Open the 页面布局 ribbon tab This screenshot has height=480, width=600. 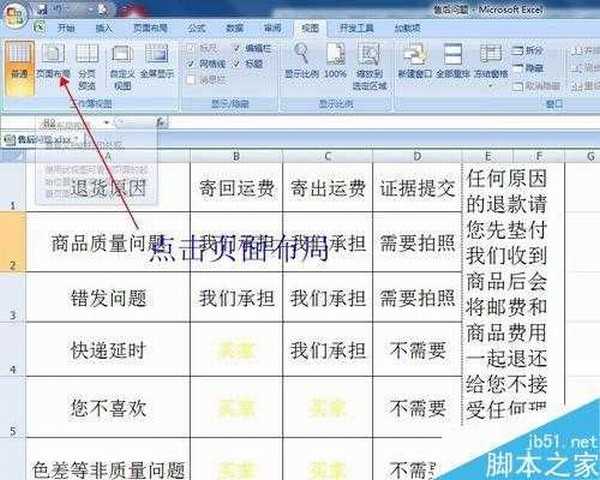(x=150, y=28)
